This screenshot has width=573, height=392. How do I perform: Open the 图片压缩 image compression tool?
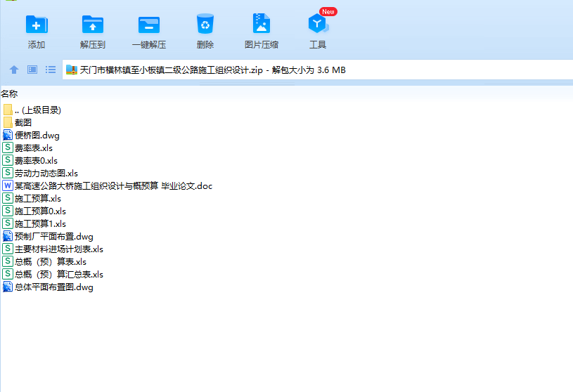point(262,23)
